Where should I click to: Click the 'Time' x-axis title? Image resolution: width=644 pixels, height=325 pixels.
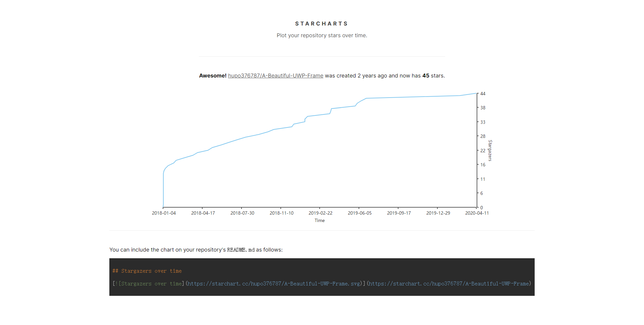point(320,221)
